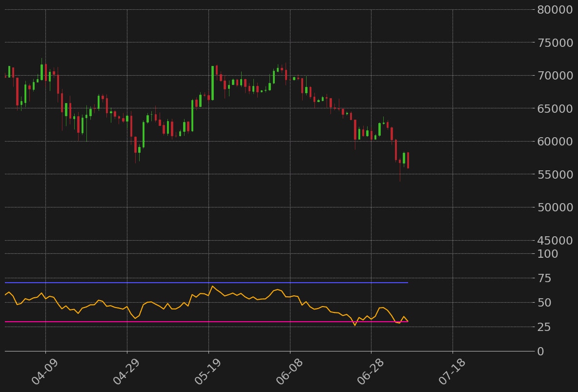Click the 60000 price axis label

tap(555, 142)
